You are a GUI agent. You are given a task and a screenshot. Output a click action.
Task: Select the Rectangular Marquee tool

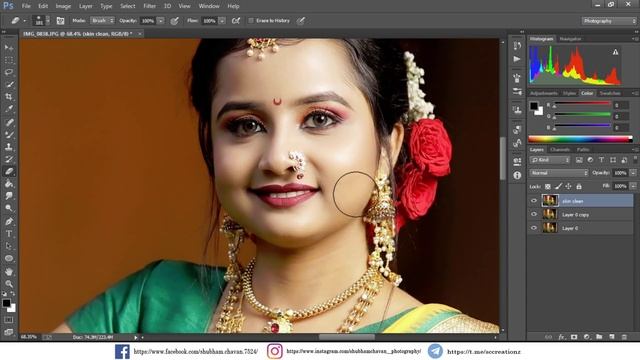9,60
